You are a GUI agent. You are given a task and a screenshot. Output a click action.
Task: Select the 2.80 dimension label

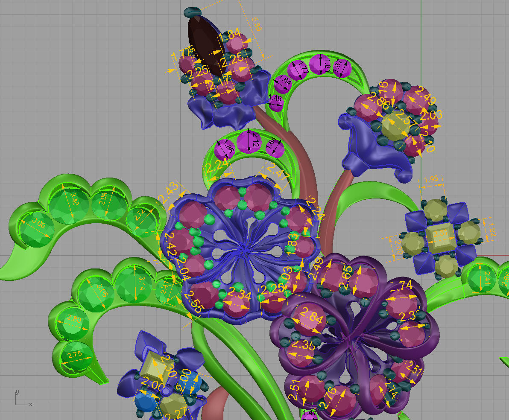tap(74, 319)
